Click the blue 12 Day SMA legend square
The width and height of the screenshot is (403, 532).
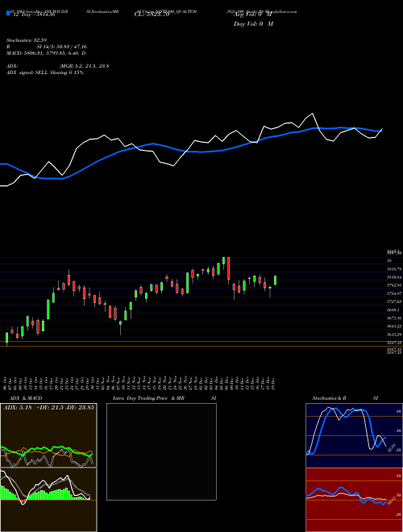pyautogui.click(x=8, y=14)
